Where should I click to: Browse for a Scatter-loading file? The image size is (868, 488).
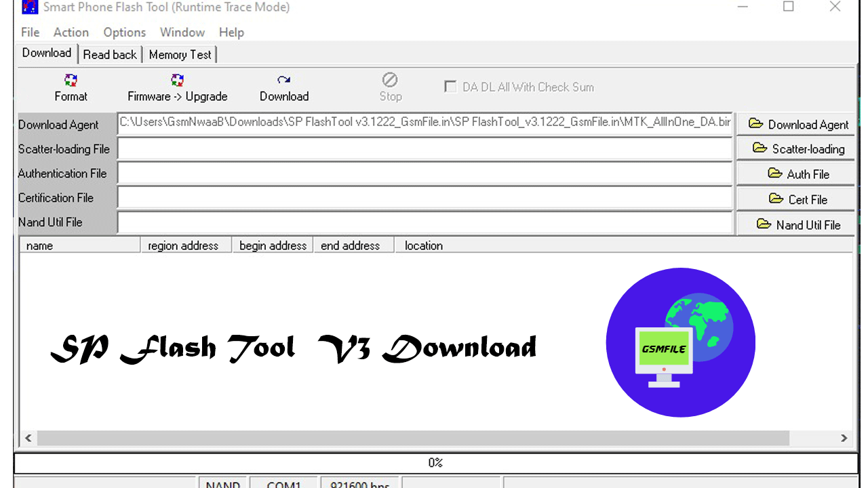tap(797, 148)
